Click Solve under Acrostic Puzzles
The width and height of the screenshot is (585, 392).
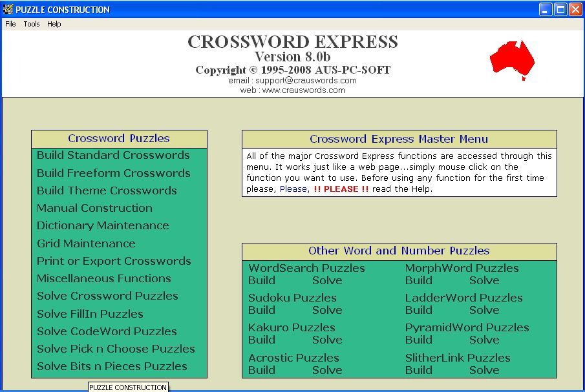click(x=327, y=370)
